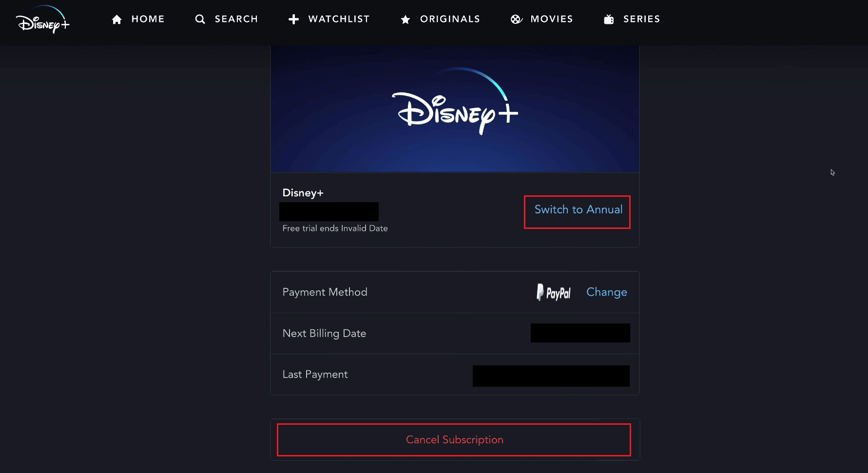Browse the MOVIES section

click(551, 19)
